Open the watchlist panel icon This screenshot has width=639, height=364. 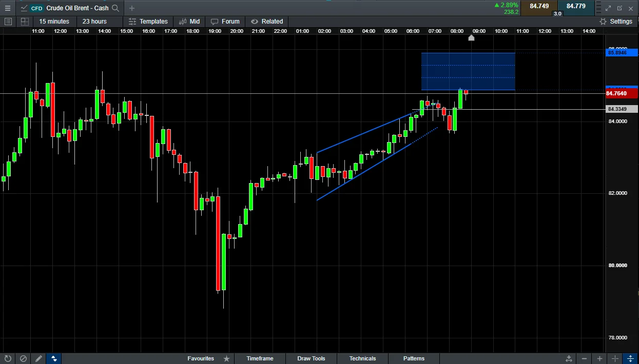[8, 21]
